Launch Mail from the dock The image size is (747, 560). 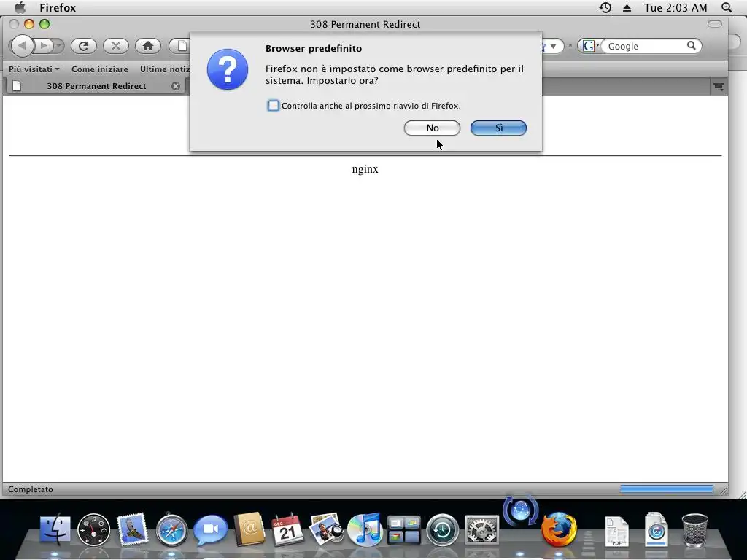(x=132, y=529)
